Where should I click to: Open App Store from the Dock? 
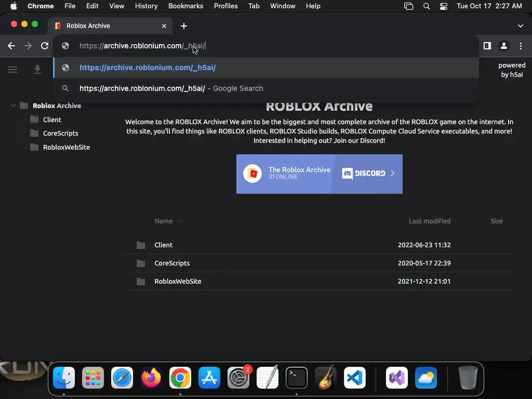[209, 378]
